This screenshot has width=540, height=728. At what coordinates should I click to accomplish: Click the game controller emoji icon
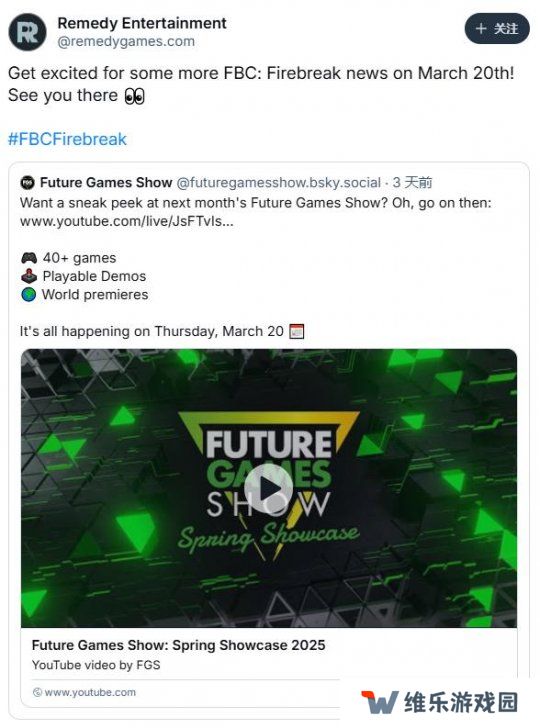click(29, 258)
